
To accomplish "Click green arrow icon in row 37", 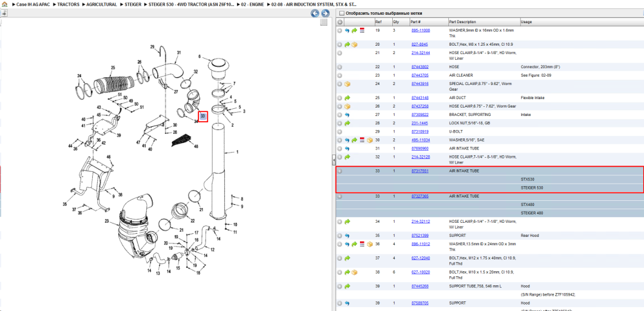I will [x=347, y=258].
